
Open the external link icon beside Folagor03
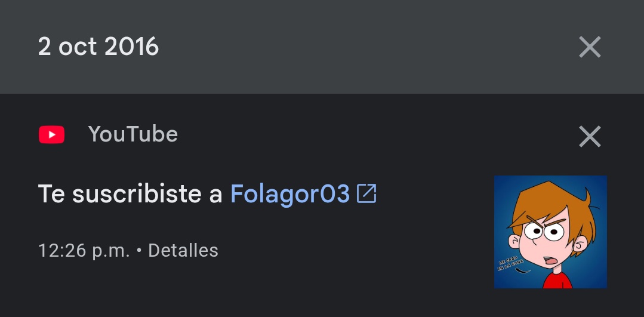(x=366, y=193)
